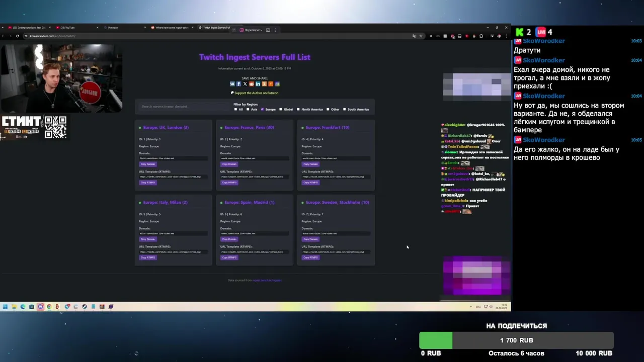The image size is (644, 362).
Task: Switch to the 'Where have some ingest' tab
Action: coord(172,28)
